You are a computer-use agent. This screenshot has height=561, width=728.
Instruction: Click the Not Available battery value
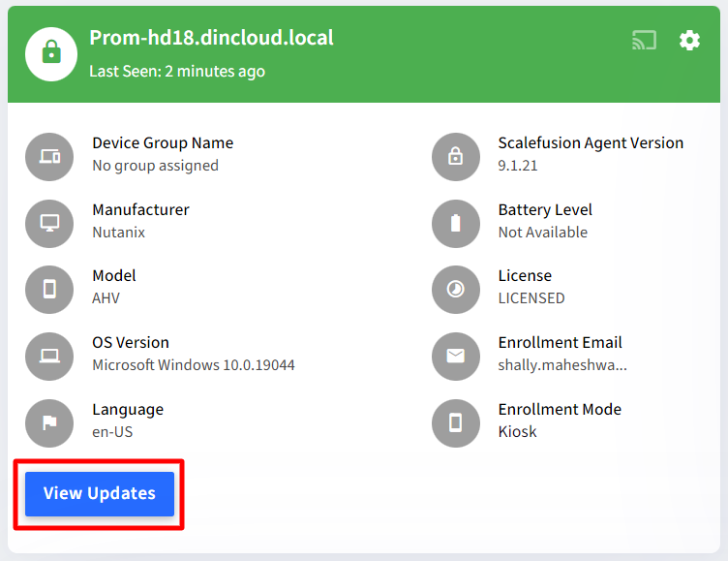coord(543,232)
